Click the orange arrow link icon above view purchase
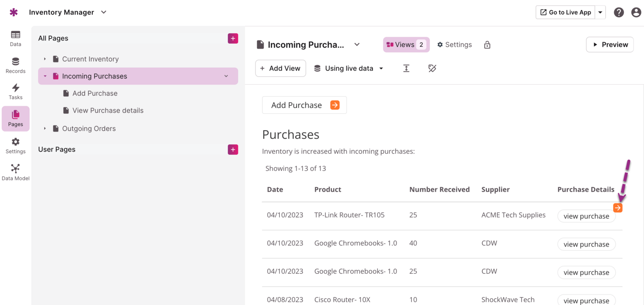 click(617, 208)
